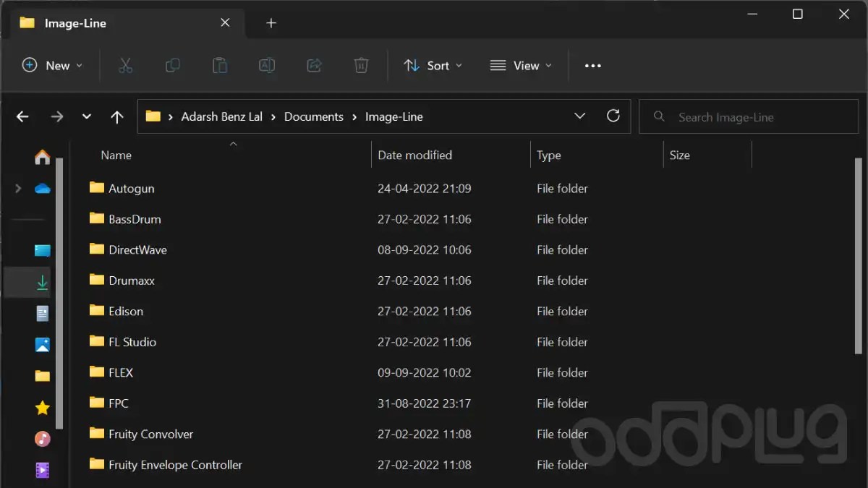868x488 pixels.
Task: Go up one folder level arrow
Action: [x=117, y=116]
